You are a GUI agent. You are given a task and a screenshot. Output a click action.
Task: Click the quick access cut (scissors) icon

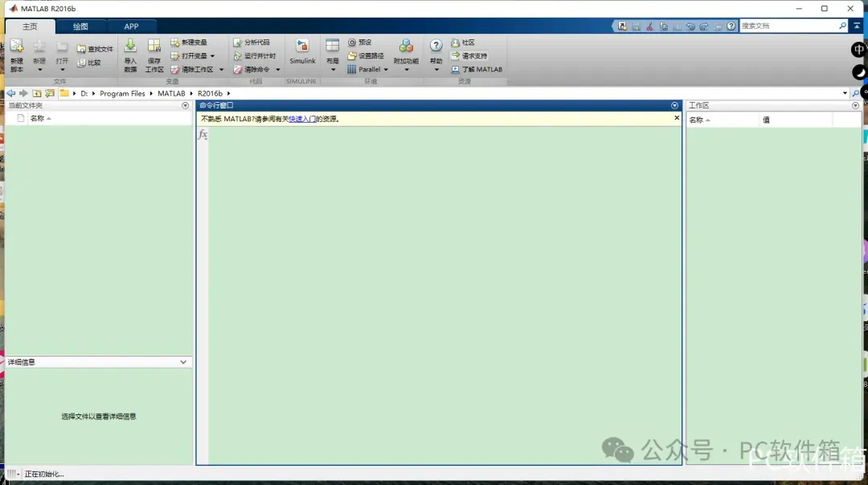(649, 26)
